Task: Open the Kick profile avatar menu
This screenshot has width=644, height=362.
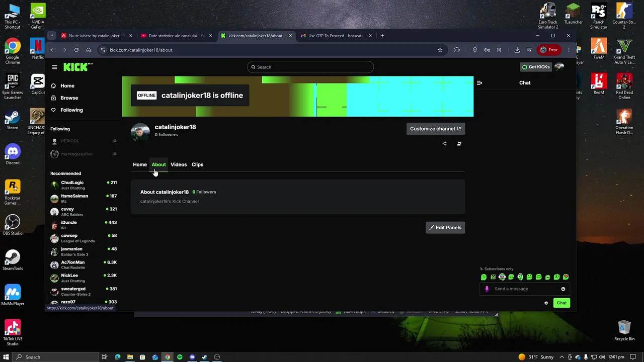Action: pos(559,67)
